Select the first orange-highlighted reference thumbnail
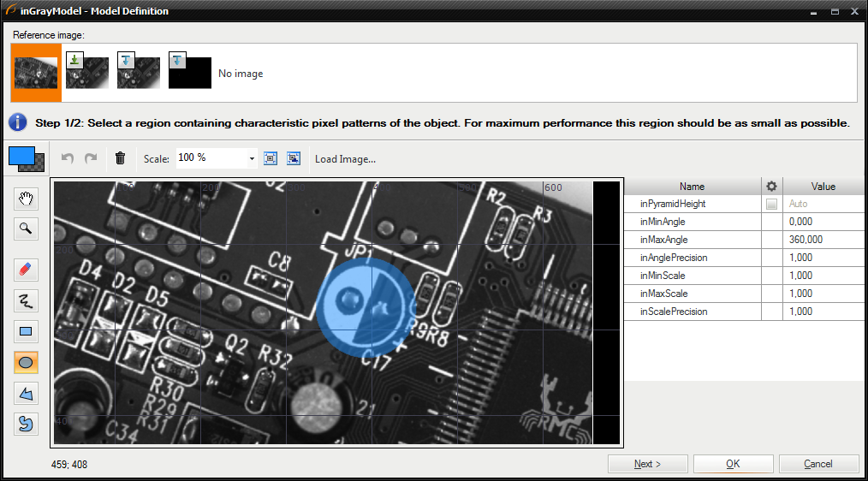 [37, 74]
